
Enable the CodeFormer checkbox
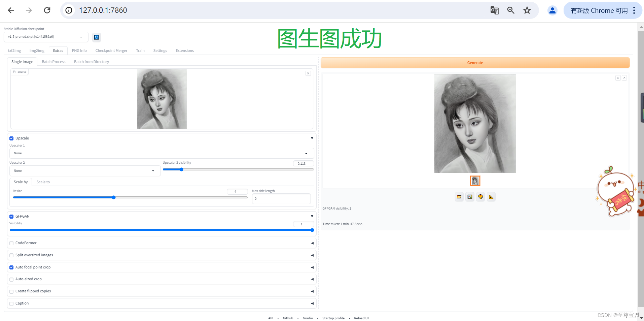11,243
